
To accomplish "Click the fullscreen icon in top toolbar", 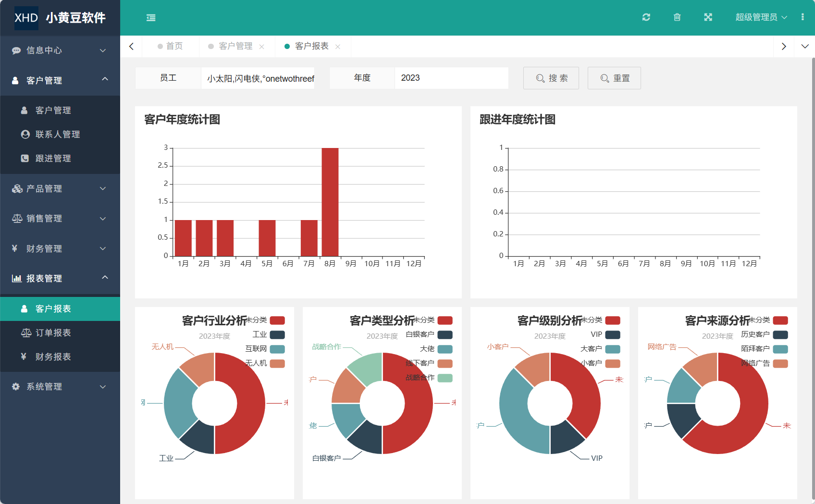I will [x=708, y=17].
